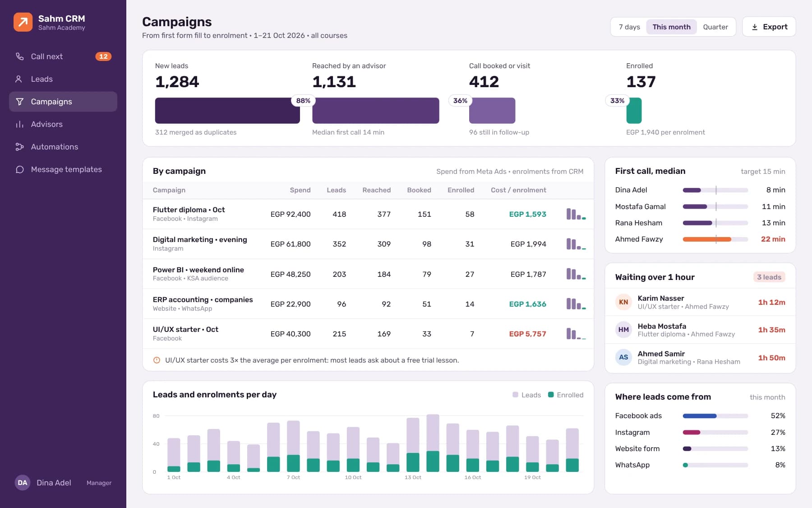This screenshot has height=508, width=812.
Task: Click the EGP 5,757 cost value
Action: click(527, 334)
